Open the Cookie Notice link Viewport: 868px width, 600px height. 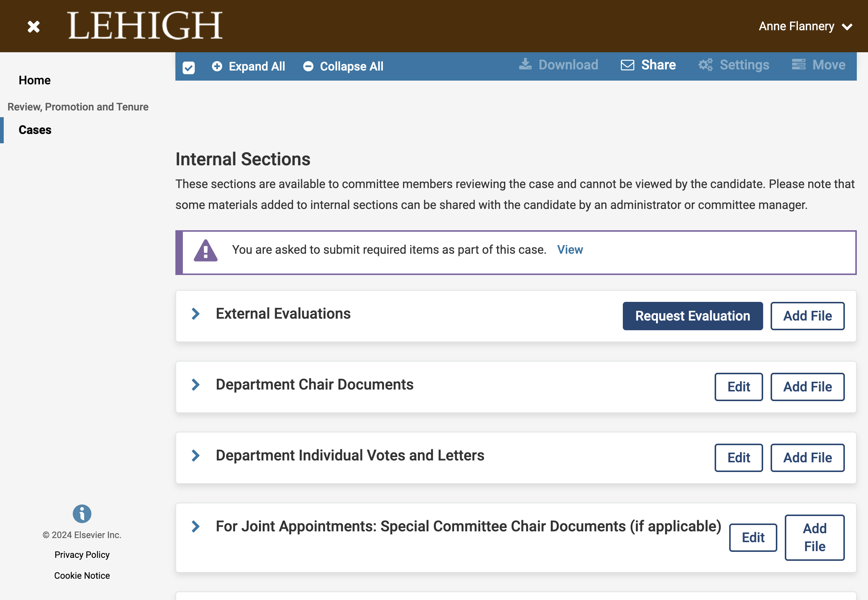pyautogui.click(x=82, y=576)
